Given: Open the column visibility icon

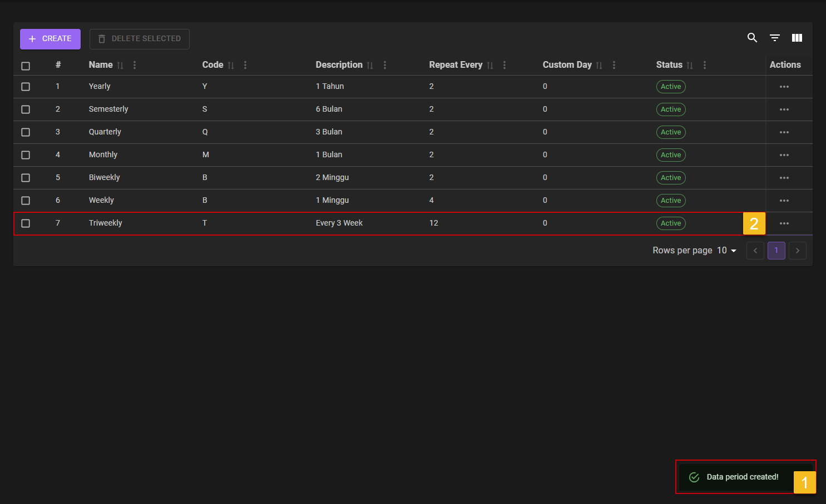Looking at the screenshot, I should tap(797, 38).
